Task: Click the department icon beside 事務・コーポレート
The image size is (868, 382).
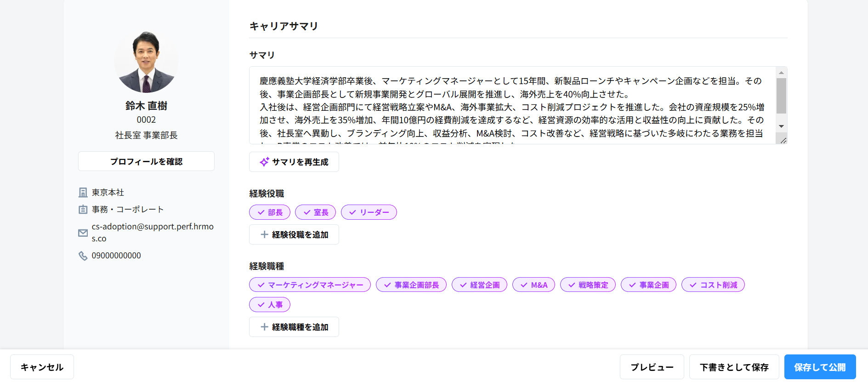Action: (x=83, y=210)
